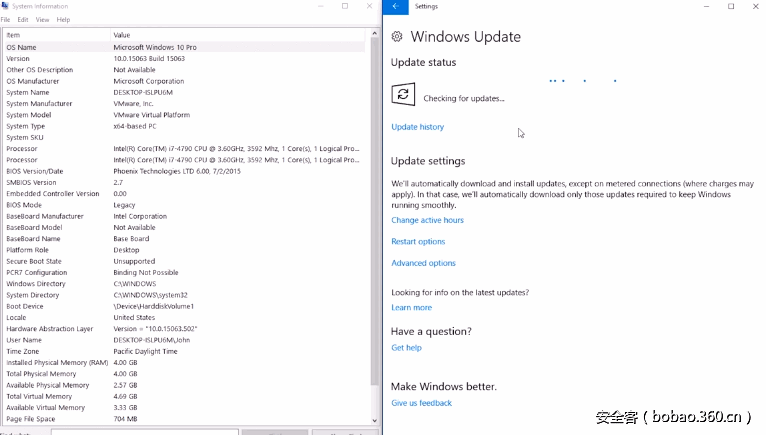Click the value Binding Not Possible
This screenshot has width=766, height=435.
tap(146, 272)
